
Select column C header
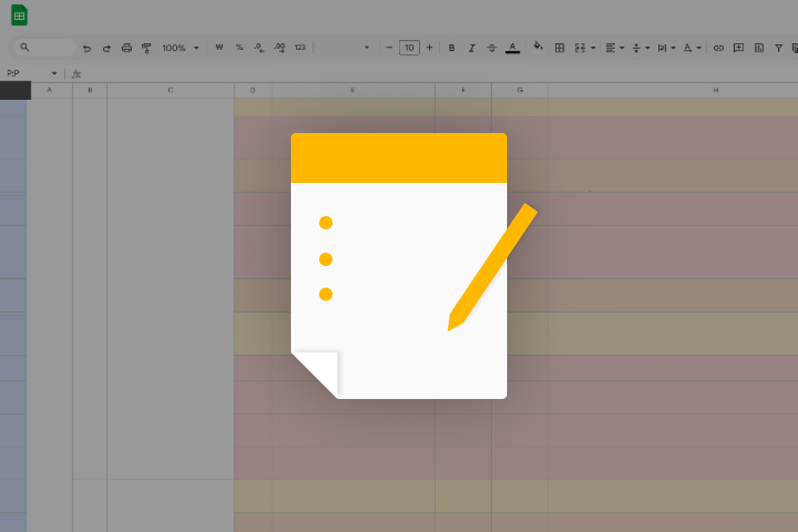170,90
